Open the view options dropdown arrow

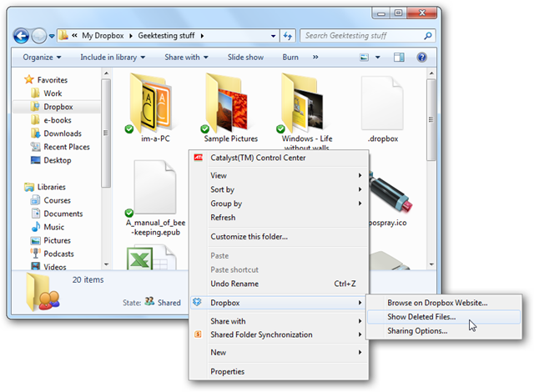click(x=378, y=58)
